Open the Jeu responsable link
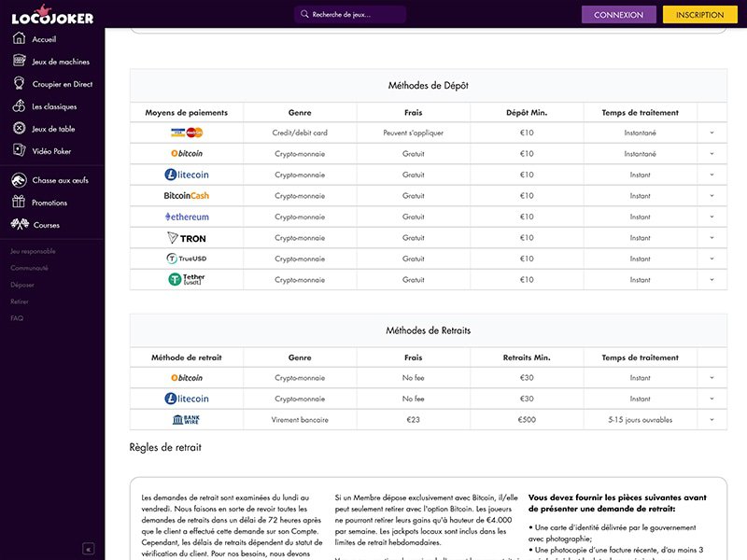 [33, 251]
